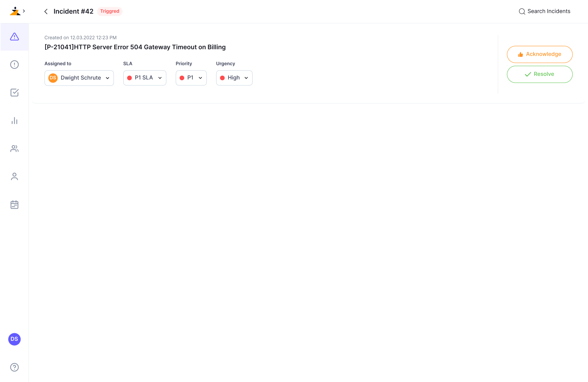Screen dimensions: 588x382
Task: Open the tasks checkbox icon in sidebar
Action: 14,92
